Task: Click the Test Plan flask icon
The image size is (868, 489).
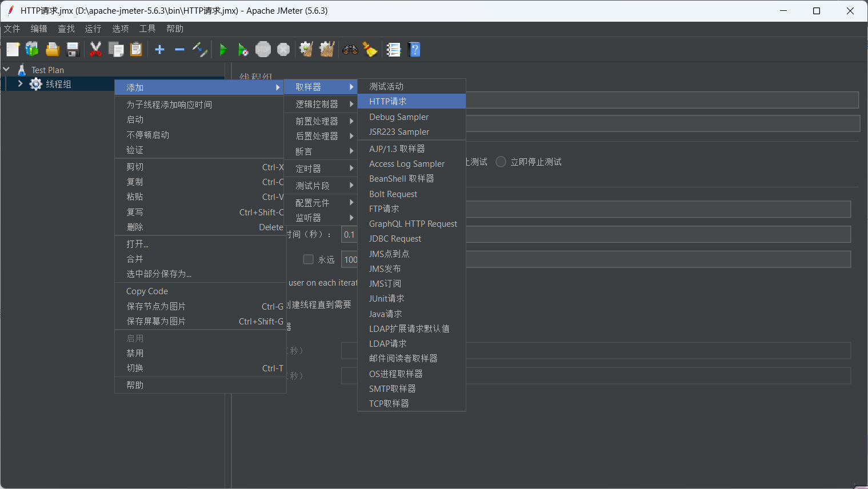Action: tap(22, 70)
